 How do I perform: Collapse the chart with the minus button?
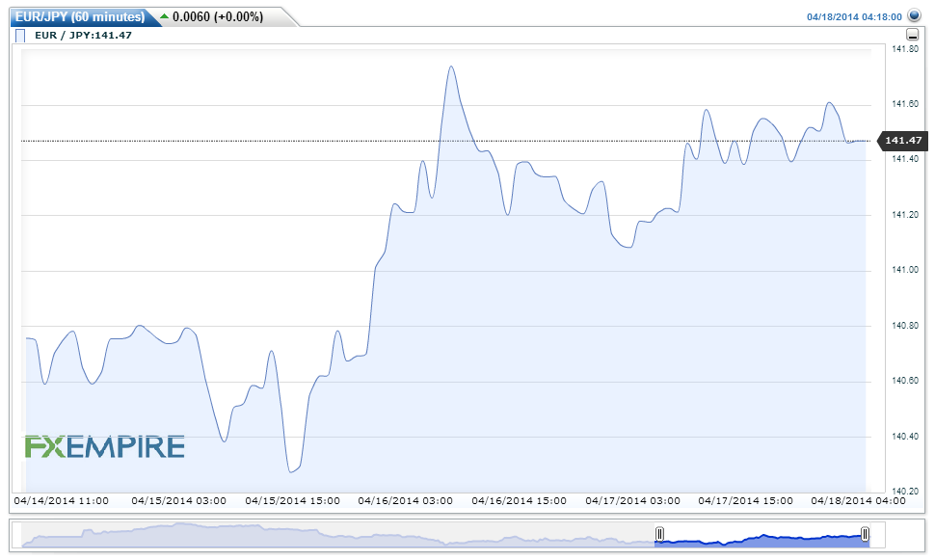click(912, 35)
